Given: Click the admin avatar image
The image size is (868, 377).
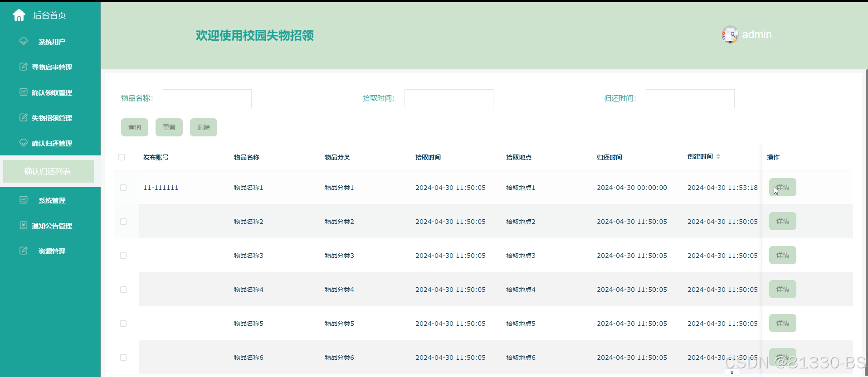Looking at the screenshot, I should (730, 34).
